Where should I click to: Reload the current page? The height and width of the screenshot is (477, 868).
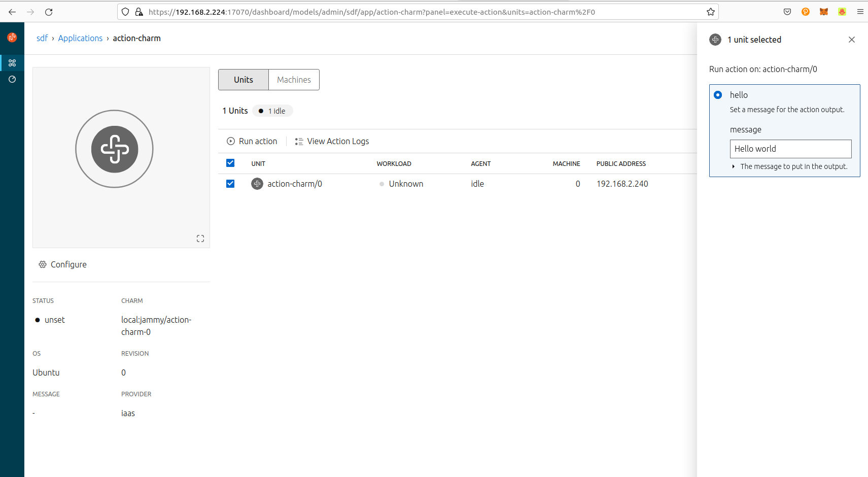click(x=49, y=12)
